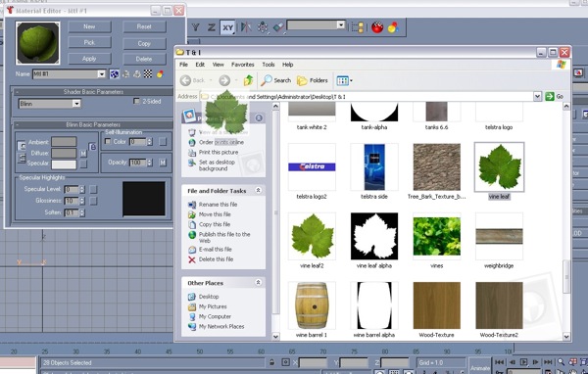This screenshot has height=374, width=588.
Task: Click the Specular Level map button
Action: pyautogui.click(x=93, y=189)
